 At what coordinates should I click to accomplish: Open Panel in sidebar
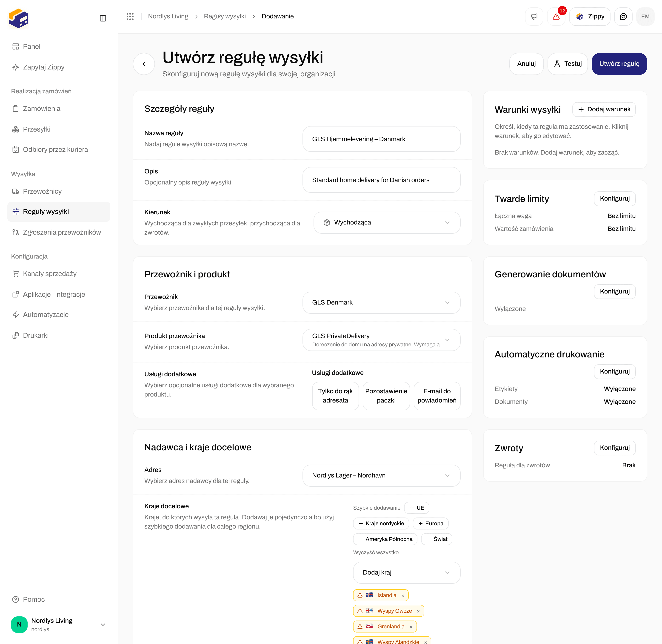pyautogui.click(x=59, y=46)
